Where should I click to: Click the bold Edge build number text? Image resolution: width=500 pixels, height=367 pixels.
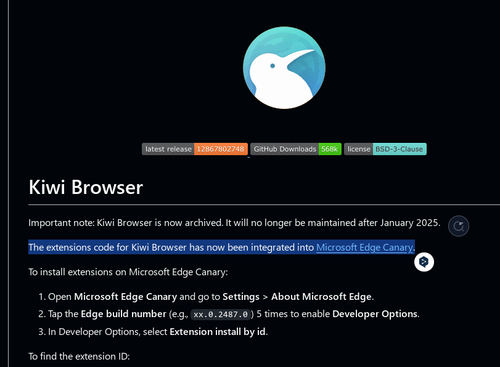pyautogui.click(x=123, y=314)
